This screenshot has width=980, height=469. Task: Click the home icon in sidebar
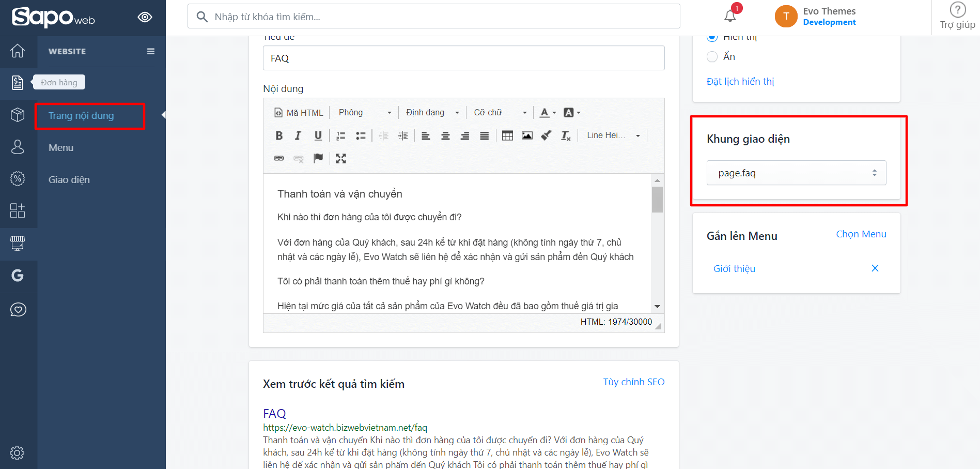pos(18,51)
